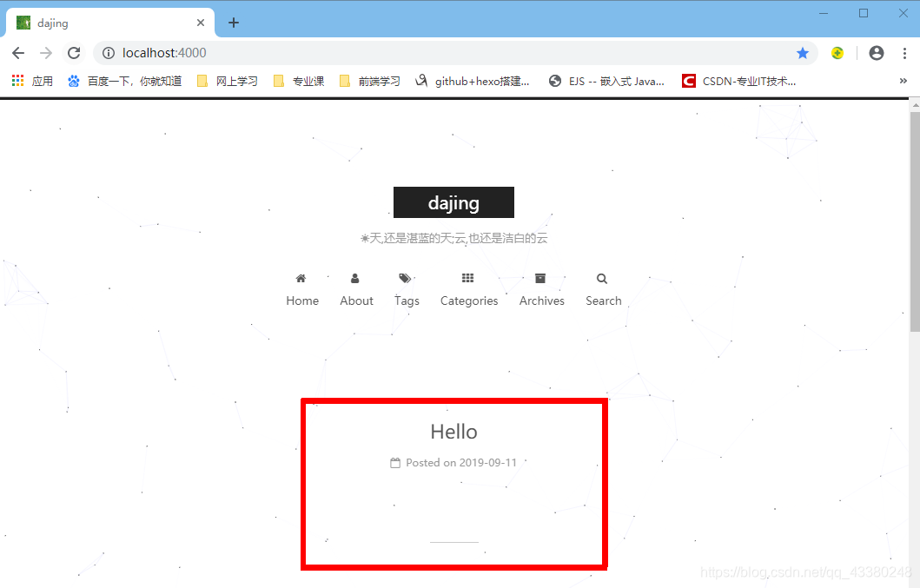Viewport: 920px width, 588px height.
Task: Click the Categories grid icon
Action: coord(467,278)
